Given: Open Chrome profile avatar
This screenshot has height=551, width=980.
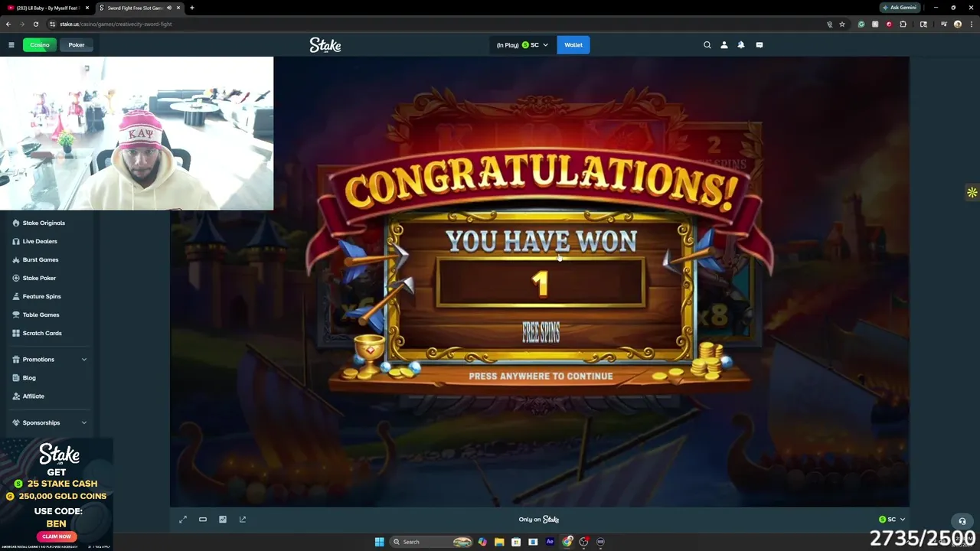Looking at the screenshot, I should [x=958, y=24].
